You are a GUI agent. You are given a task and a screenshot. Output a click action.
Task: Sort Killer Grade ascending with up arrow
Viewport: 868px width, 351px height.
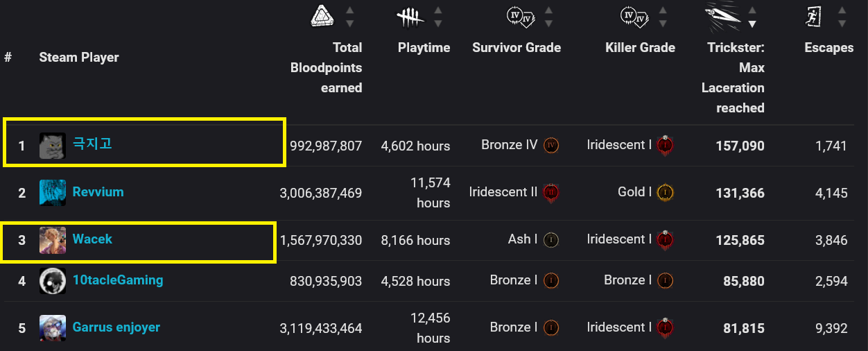663,10
